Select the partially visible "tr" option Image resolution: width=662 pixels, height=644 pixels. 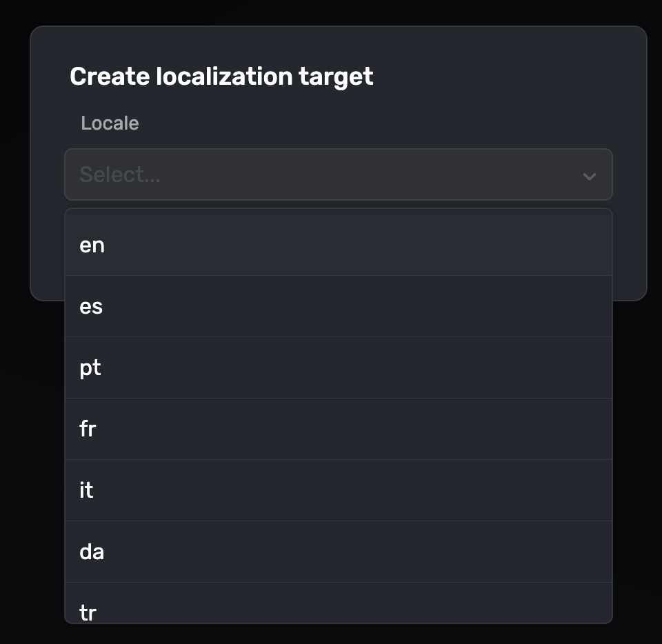(88, 610)
